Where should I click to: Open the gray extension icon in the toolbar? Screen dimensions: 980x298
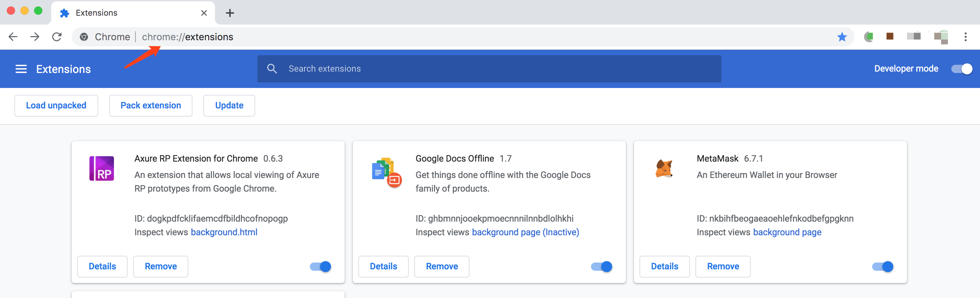click(x=914, y=36)
